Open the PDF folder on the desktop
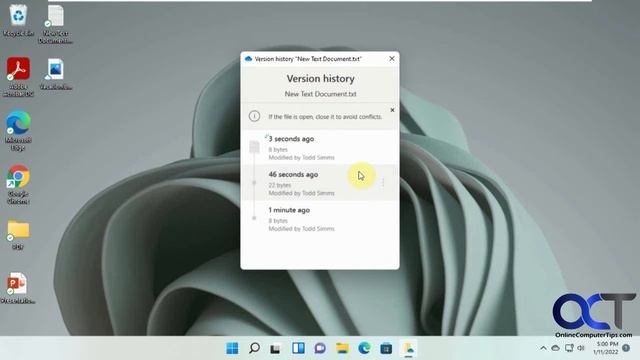640x360 pixels. (x=18, y=234)
